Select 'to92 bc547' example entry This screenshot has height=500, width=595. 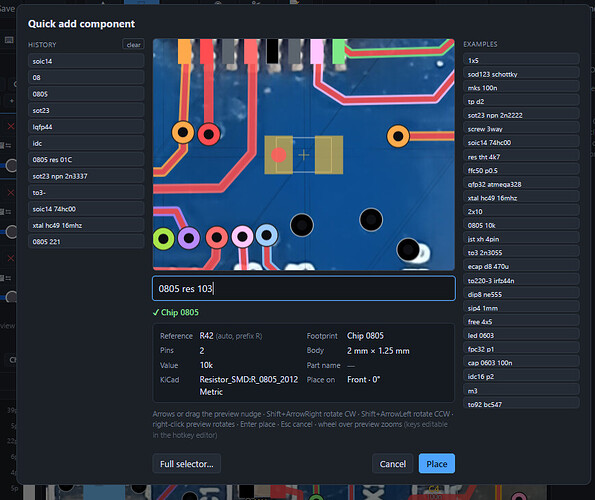pyautogui.click(x=521, y=404)
